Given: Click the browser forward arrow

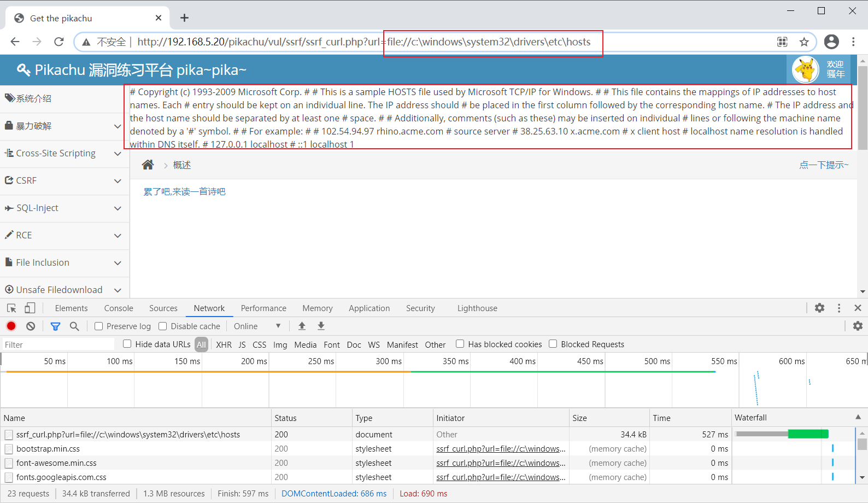Looking at the screenshot, I should click(37, 42).
